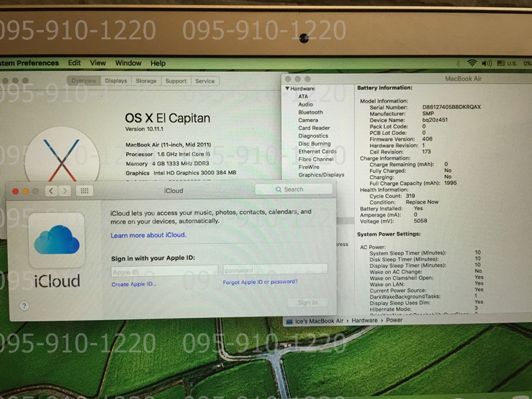Open the Edit menu
The width and height of the screenshot is (532, 399).
tap(74, 63)
